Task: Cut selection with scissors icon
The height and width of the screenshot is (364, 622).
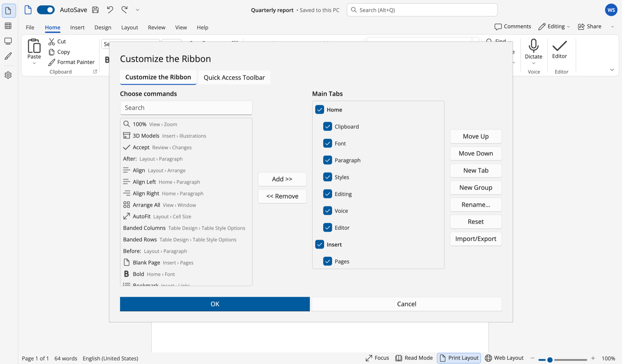Action: tap(52, 42)
